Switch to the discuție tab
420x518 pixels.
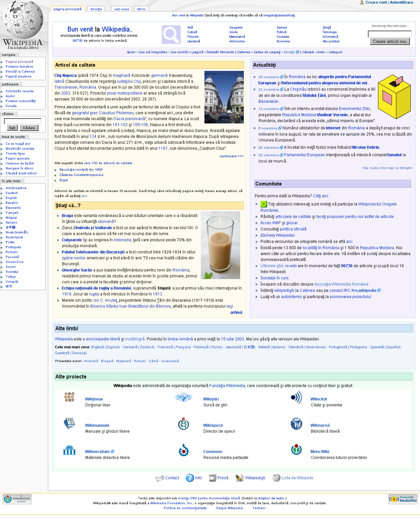96,9
